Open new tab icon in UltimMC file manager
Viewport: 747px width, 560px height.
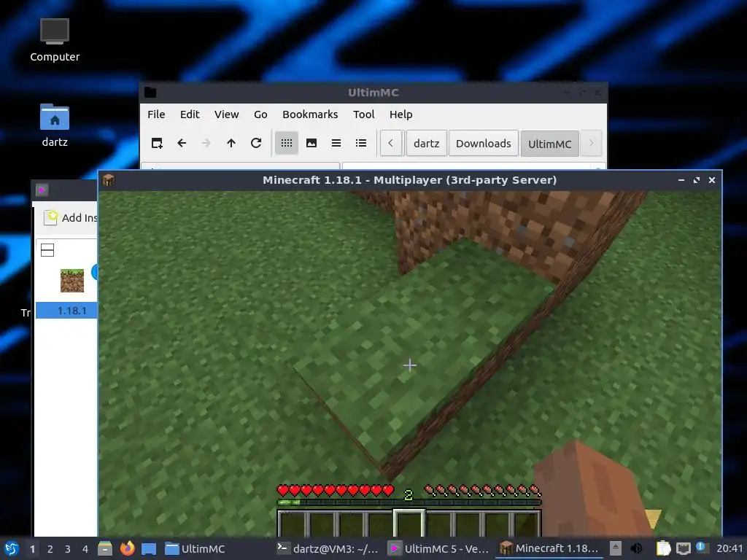pos(157,143)
